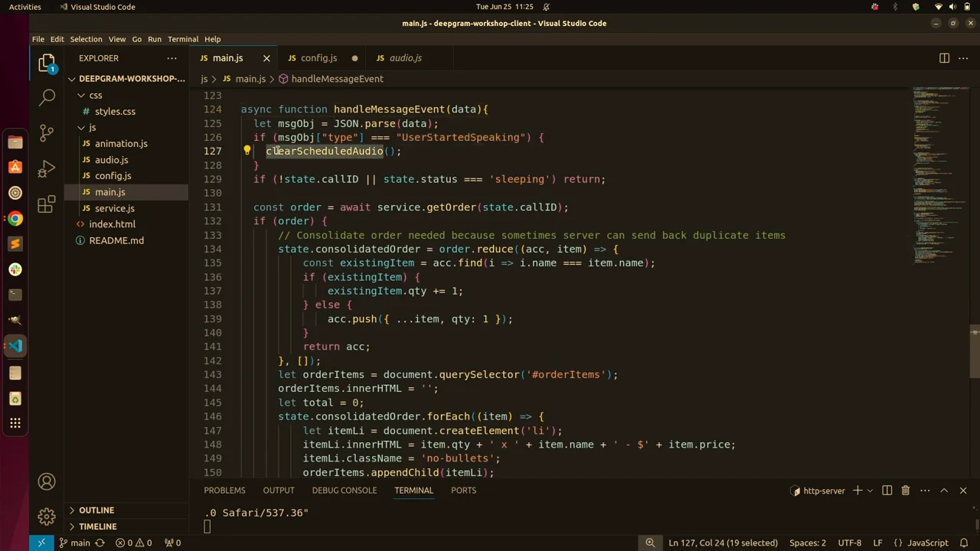
Task: Open the new terminal launch profile dropdown arrow
Action: point(870,491)
